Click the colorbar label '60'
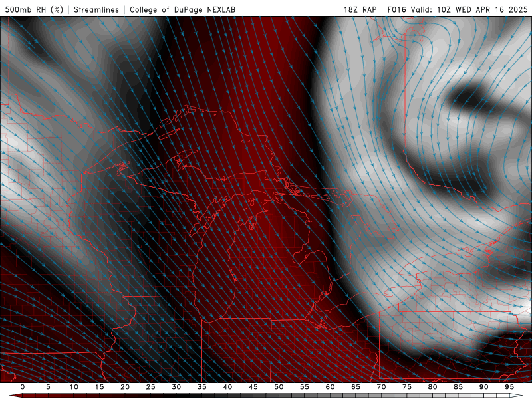This screenshot has width=532, height=399. point(330,387)
